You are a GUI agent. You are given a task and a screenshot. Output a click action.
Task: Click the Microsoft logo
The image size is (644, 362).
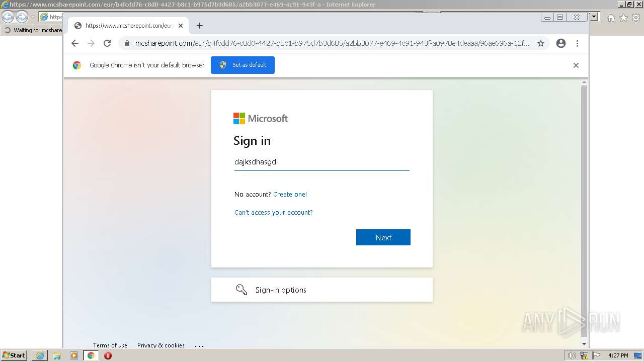coord(261,118)
